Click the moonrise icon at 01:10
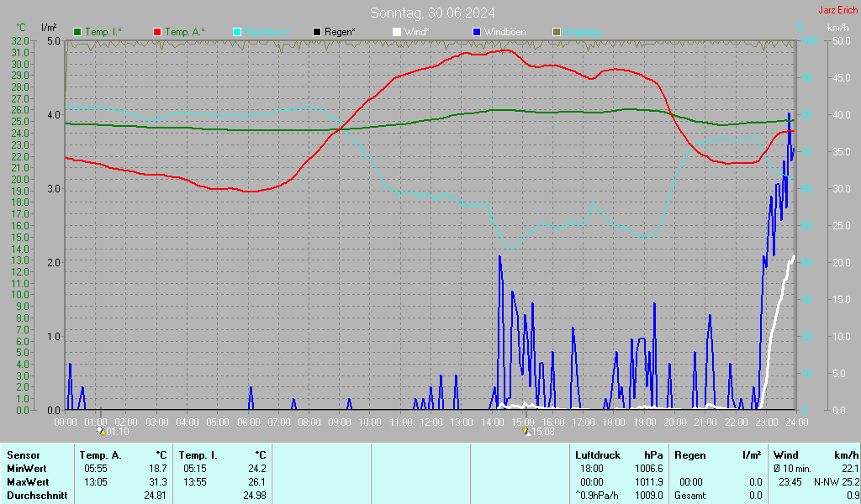Screen dimensions: 861x504 coord(101,431)
